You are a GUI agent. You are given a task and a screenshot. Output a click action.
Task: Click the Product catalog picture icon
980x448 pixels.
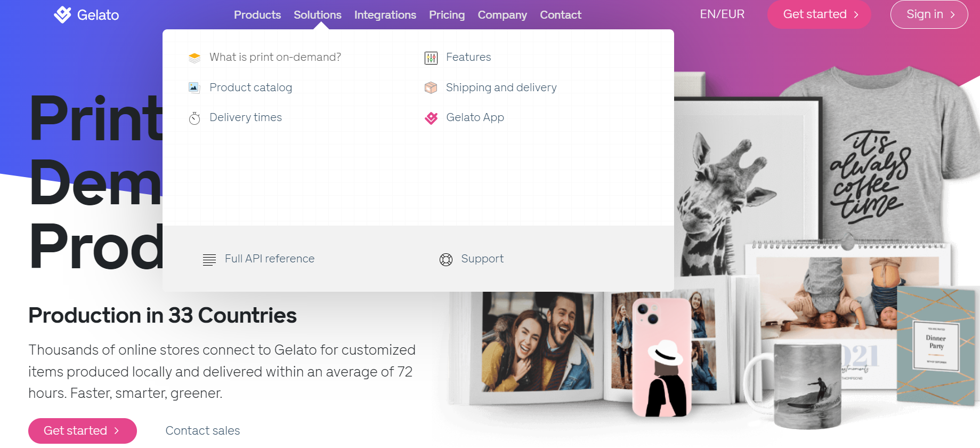(x=195, y=87)
